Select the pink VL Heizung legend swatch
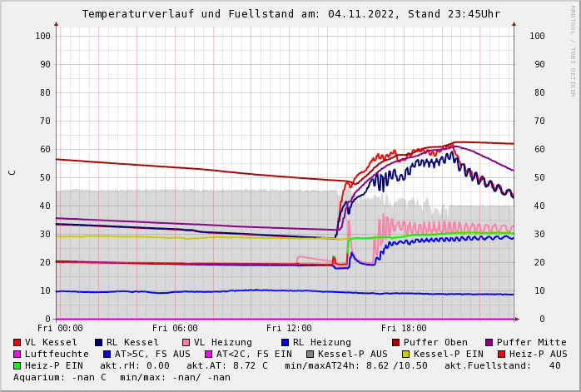Screen dimensions: 581x392 coord(186,342)
